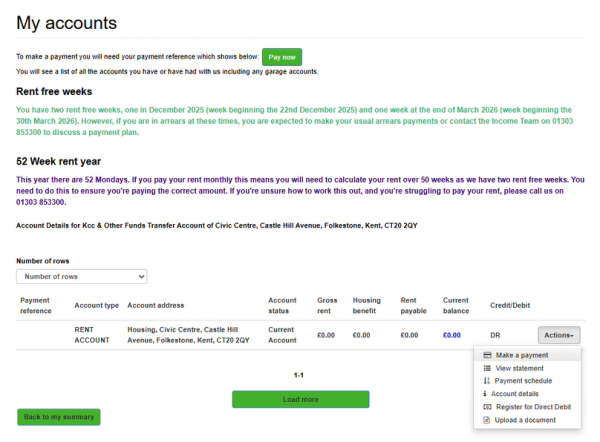Click the Current balance column header
Image resolution: width=600 pixels, height=442 pixels.
(456, 305)
